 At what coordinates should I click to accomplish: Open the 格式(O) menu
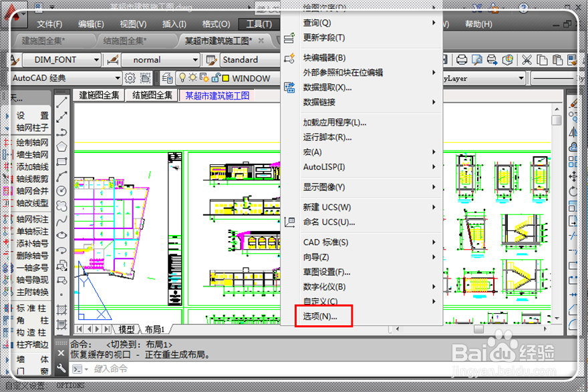tap(216, 24)
